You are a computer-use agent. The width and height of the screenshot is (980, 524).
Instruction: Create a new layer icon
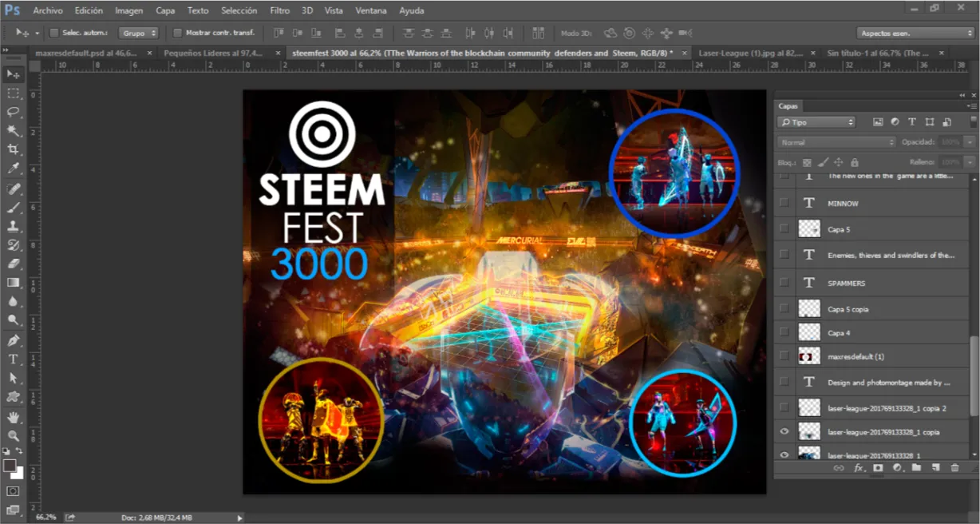tap(935, 468)
